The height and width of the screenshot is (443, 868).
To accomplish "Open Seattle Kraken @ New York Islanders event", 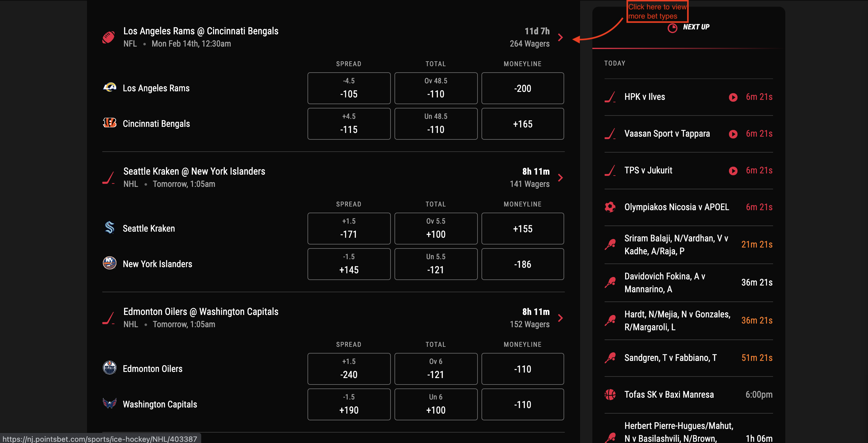I will tap(194, 171).
